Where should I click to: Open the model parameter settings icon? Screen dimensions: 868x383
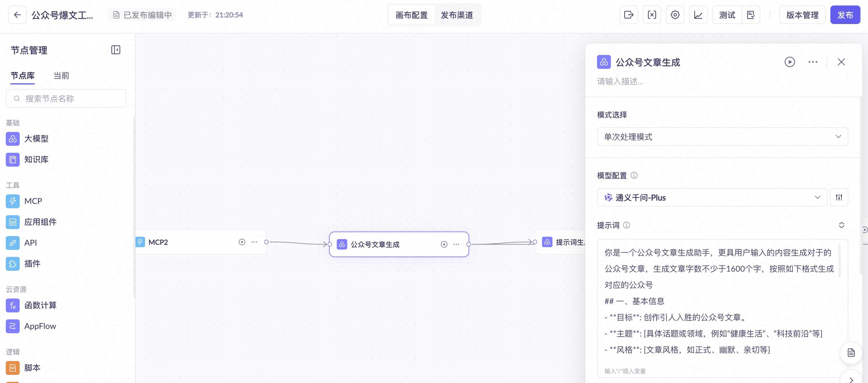839,197
